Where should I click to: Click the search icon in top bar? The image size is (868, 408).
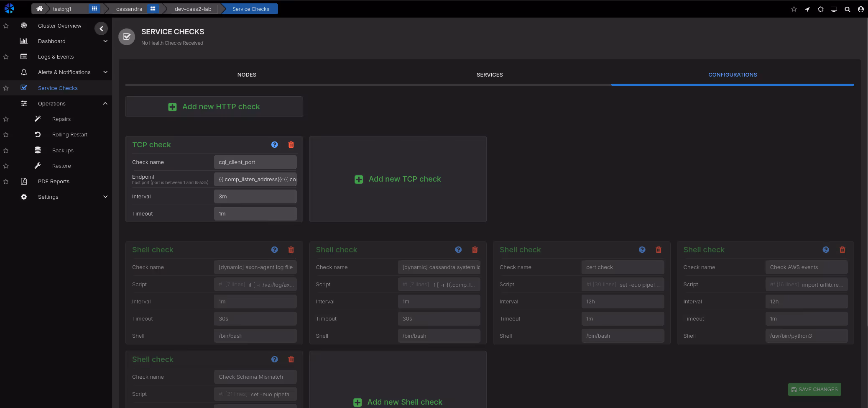(x=847, y=9)
